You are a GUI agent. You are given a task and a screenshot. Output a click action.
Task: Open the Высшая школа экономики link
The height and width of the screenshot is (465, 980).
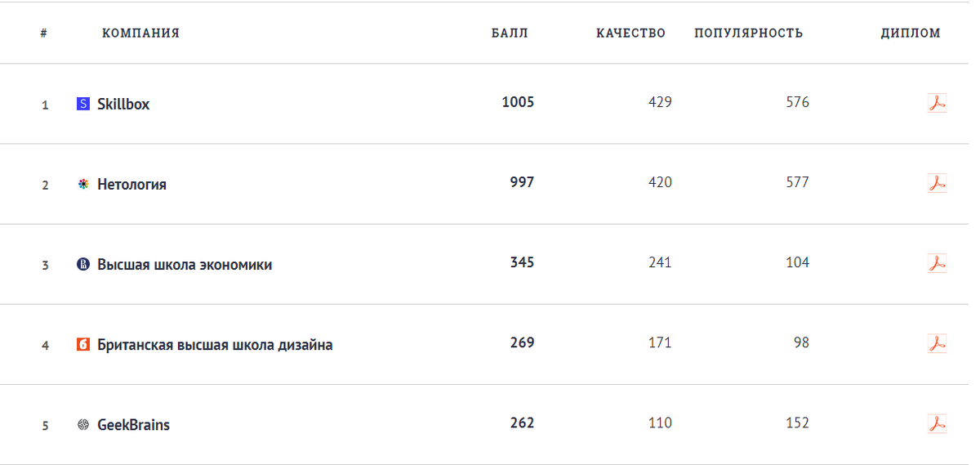pos(185,264)
